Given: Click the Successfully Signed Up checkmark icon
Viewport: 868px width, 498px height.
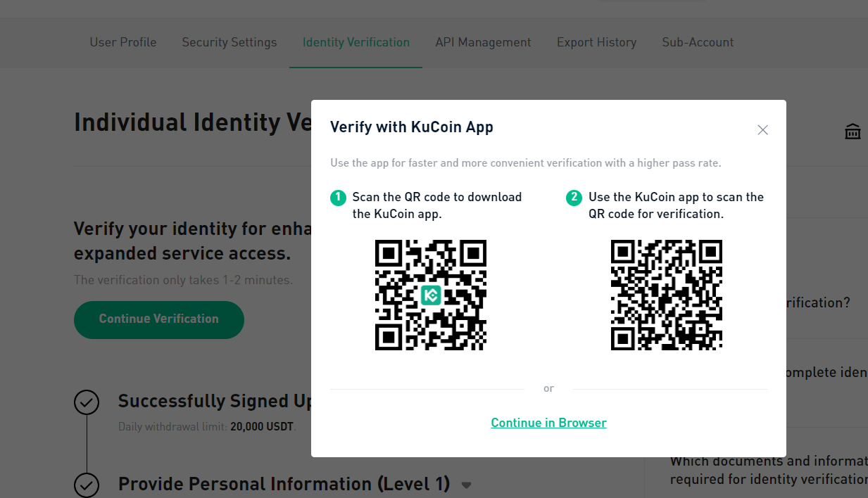Looking at the screenshot, I should click(87, 402).
